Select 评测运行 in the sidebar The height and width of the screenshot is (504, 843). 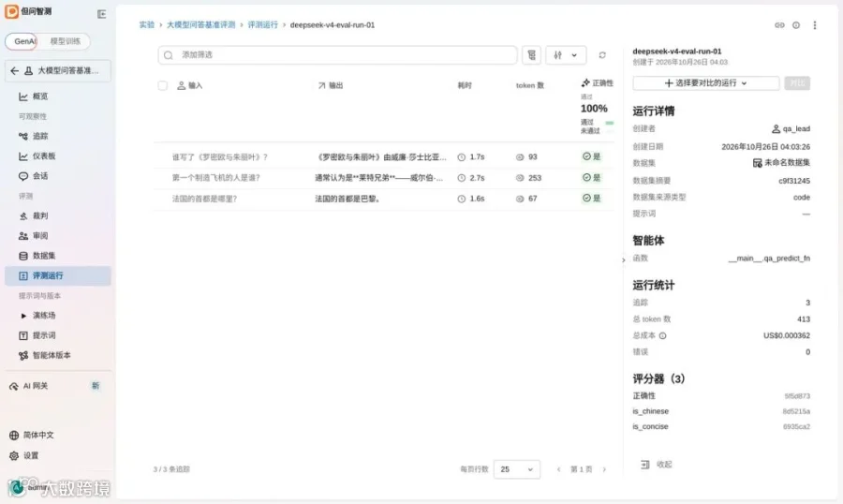[58, 275]
